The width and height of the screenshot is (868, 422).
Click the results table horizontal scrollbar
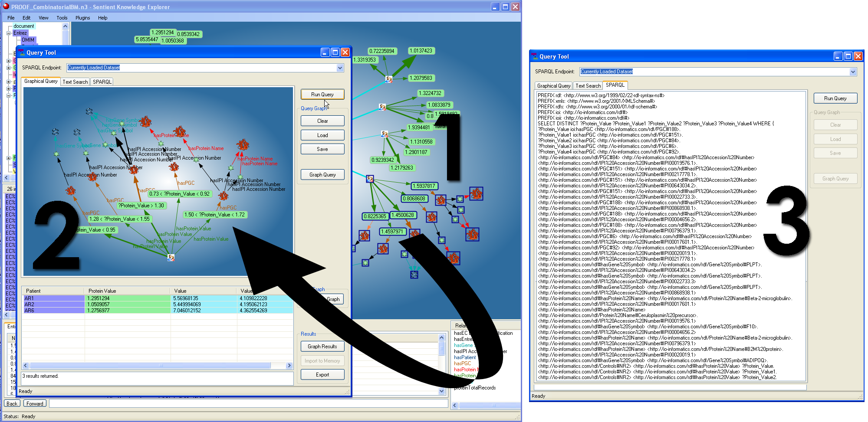pos(157,366)
